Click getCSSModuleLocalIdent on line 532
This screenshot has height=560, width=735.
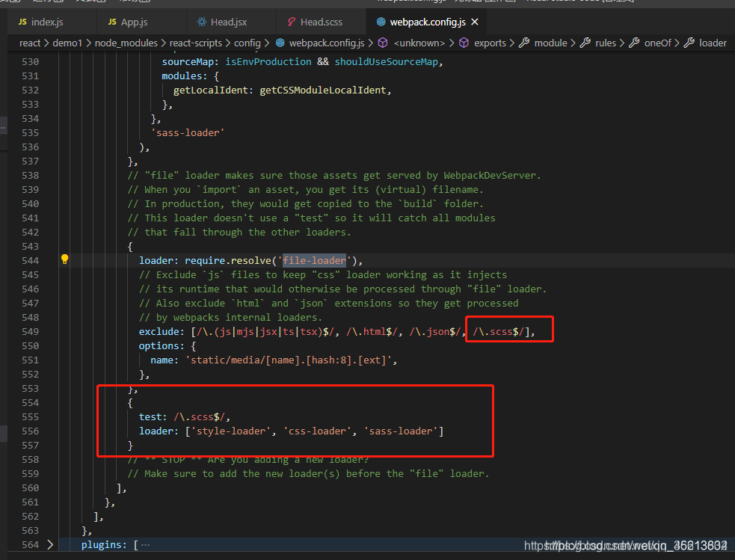323,90
